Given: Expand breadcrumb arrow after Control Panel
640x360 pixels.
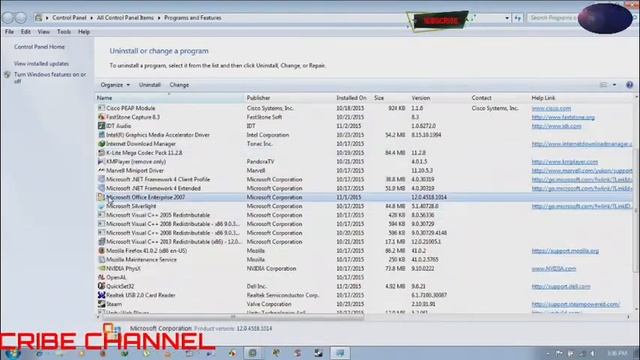Looking at the screenshot, I should pyautogui.click(x=91, y=18).
